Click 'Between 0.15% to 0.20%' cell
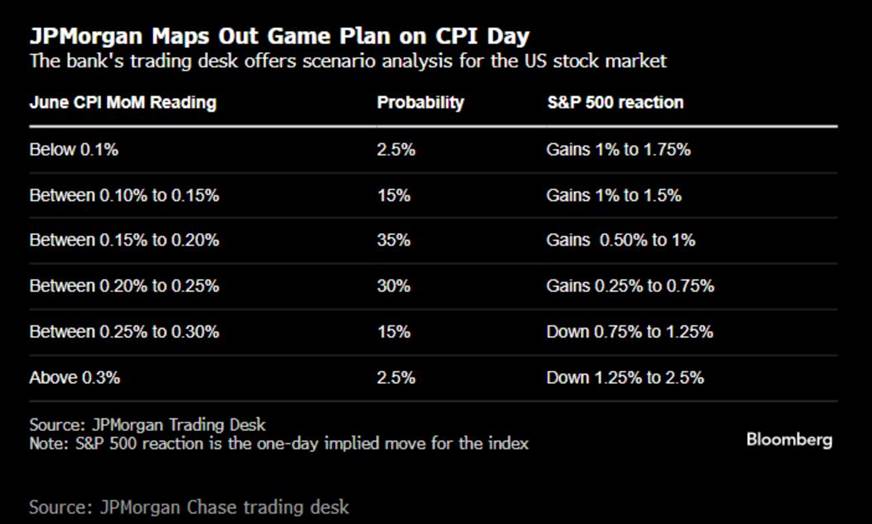 (x=124, y=240)
